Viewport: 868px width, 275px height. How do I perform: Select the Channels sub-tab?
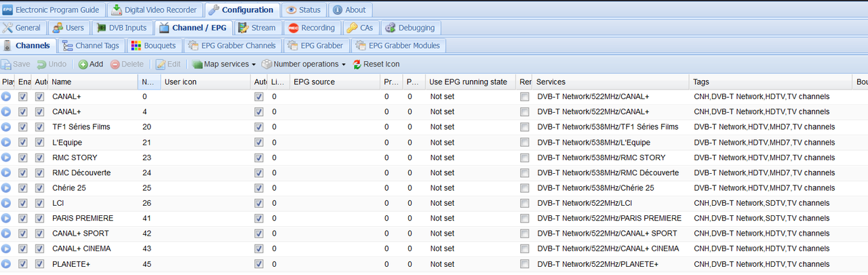click(x=27, y=45)
